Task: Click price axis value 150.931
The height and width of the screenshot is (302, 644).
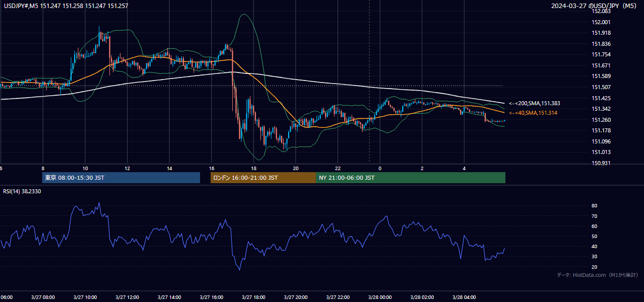Action: (x=601, y=163)
